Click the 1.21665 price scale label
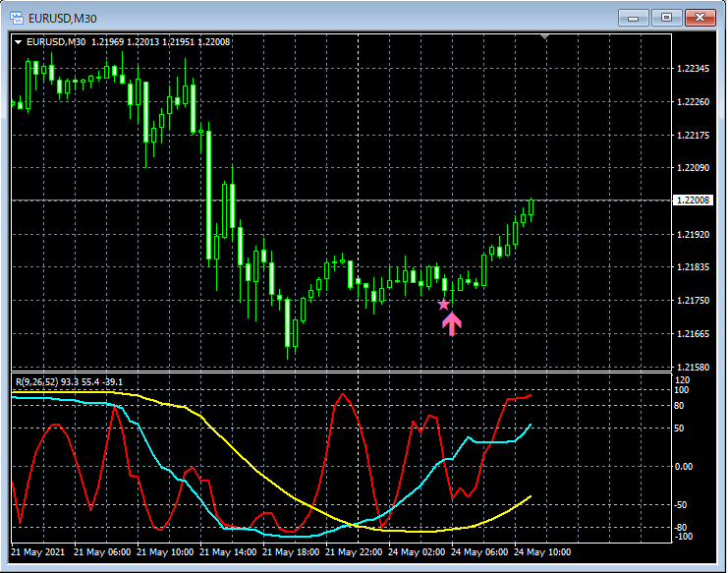728x573 pixels. (693, 334)
